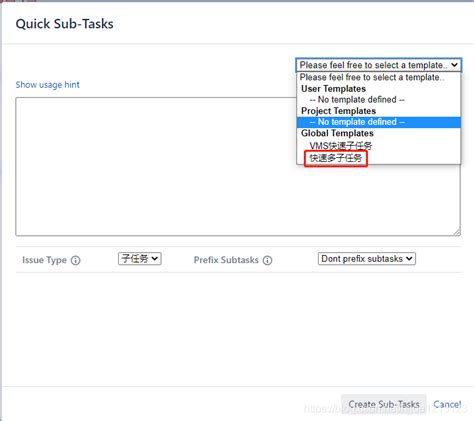The image size is (474, 421).
Task: Expand the Dont prefix subtasks dropdown
Action: click(x=367, y=259)
